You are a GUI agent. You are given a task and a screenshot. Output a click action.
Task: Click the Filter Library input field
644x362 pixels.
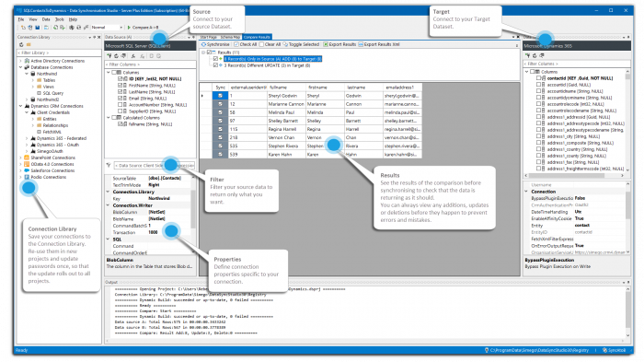[x=59, y=53]
